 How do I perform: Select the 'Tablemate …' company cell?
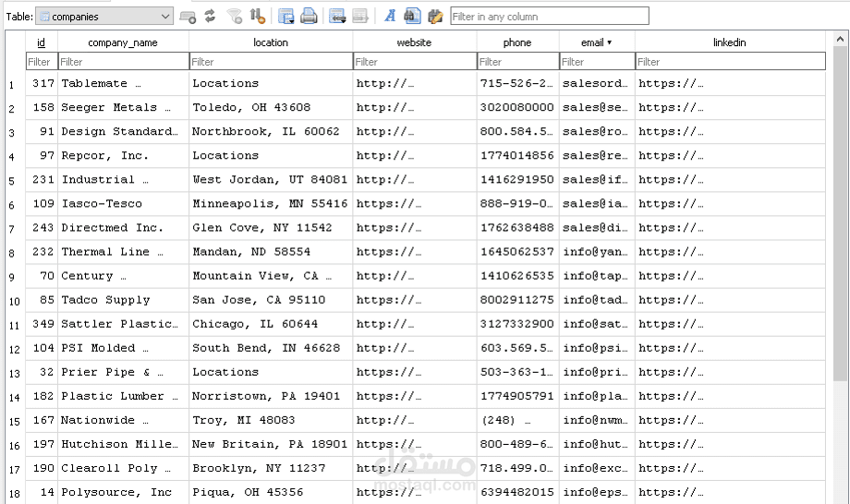pos(123,83)
